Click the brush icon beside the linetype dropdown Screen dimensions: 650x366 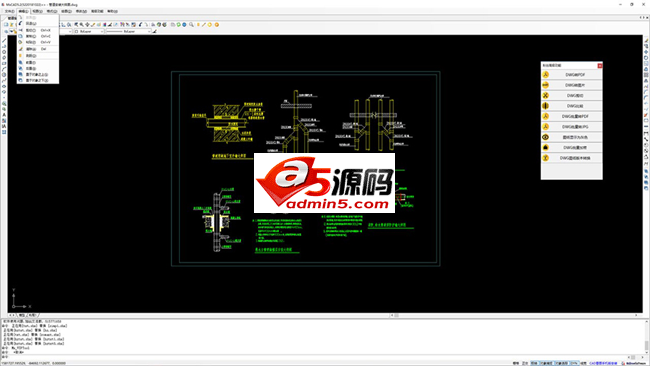click(x=155, y=31)
